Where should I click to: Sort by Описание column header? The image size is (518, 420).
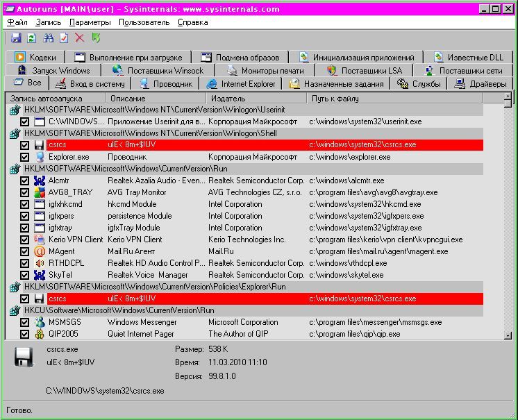tap(156, 99)
